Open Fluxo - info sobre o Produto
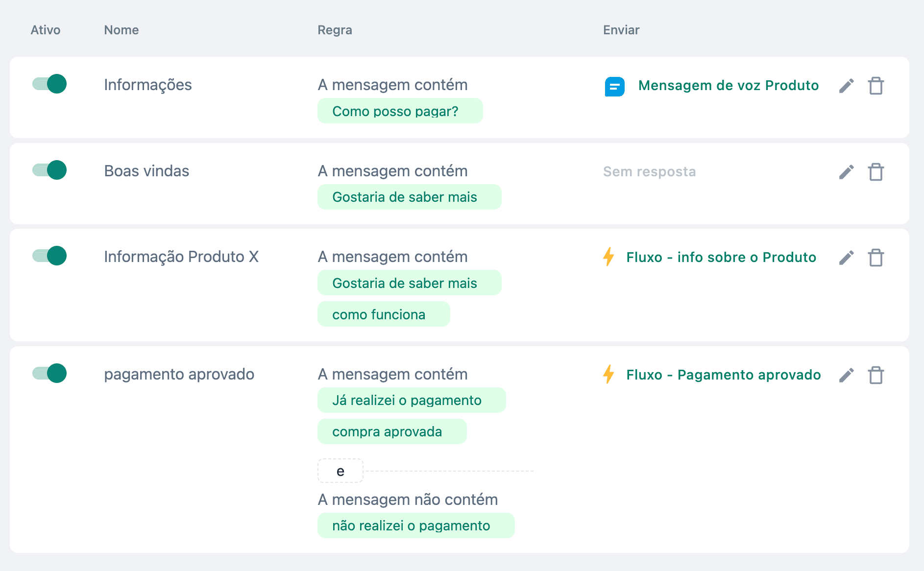Screen dimensions: 924x571 [x=721, y=257]
